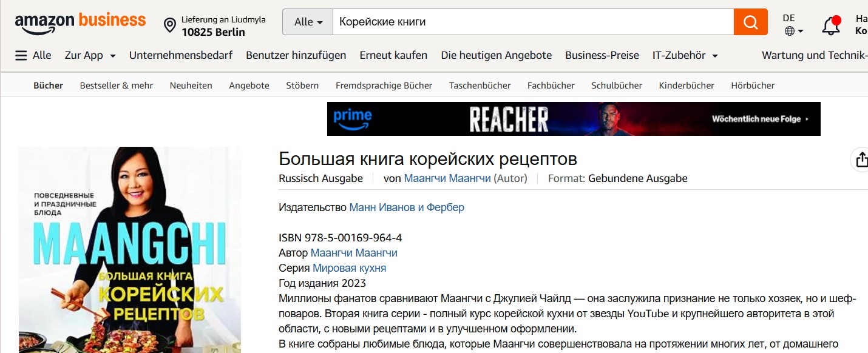This screenshot has height=353, width=868.
Task: Click into the search field with Корейские книги
Action: 533,22
